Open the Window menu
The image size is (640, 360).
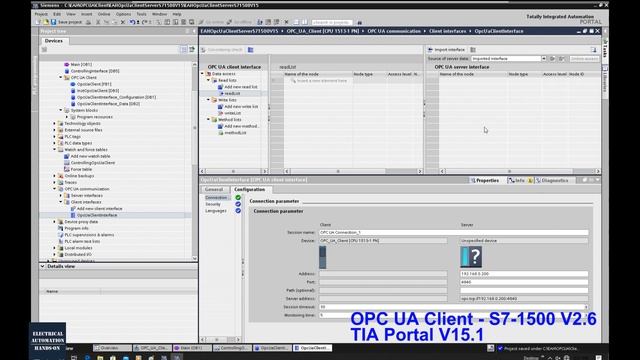159,14
